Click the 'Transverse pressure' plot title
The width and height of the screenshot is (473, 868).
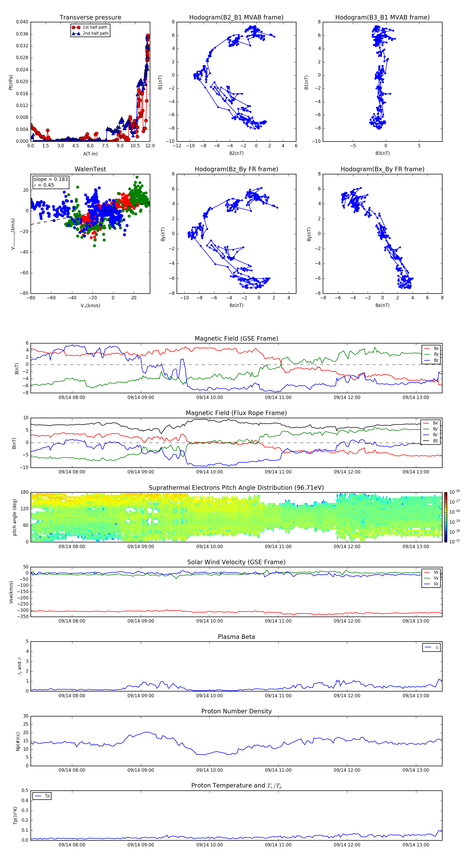click(90, 18)
